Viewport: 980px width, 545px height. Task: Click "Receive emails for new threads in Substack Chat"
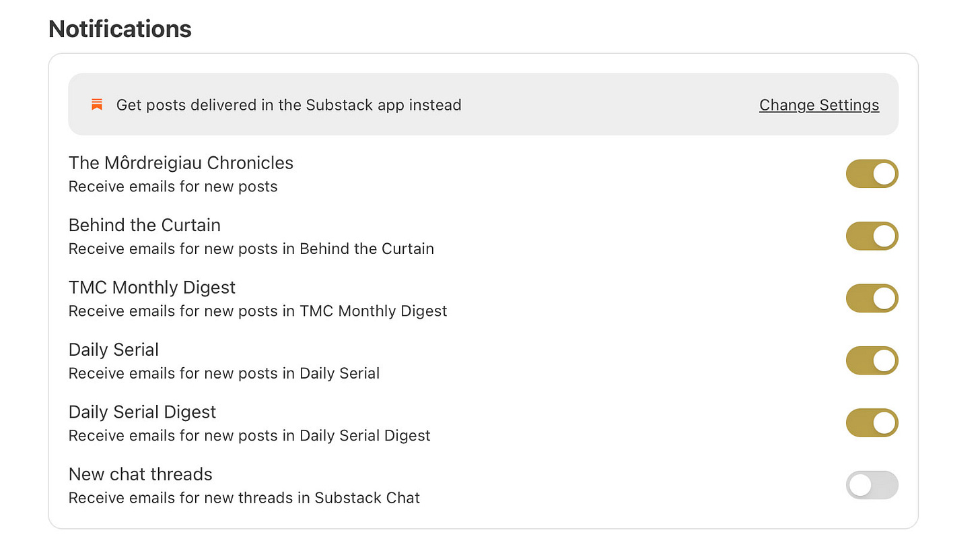click(244, 498)
